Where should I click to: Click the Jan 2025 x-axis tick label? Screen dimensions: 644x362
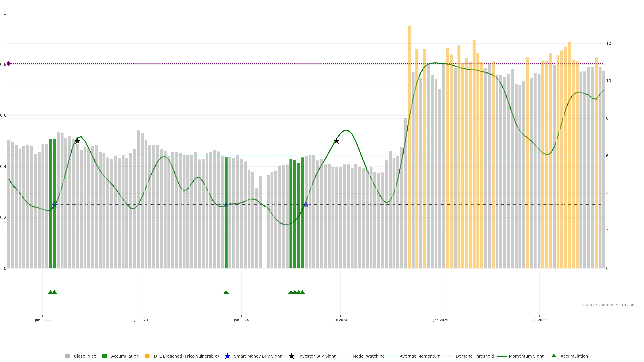[441, 320]
